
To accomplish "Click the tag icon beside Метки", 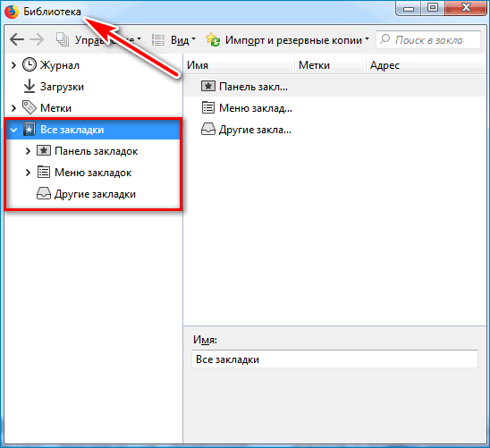I will 30,107.
